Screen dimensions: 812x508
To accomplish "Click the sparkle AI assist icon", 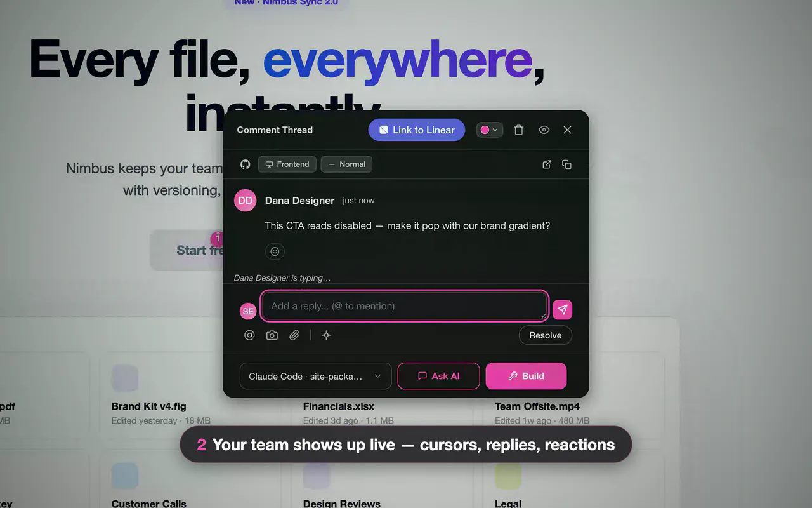I will pos(326,335).
